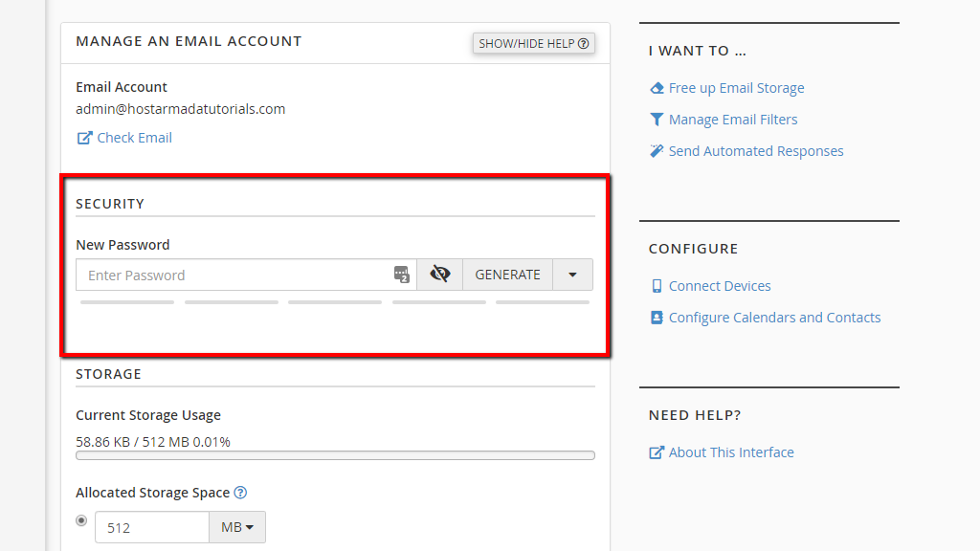Click the storage usage progress bar
This screenshot has width=980, height=551.
pos(335,455)
